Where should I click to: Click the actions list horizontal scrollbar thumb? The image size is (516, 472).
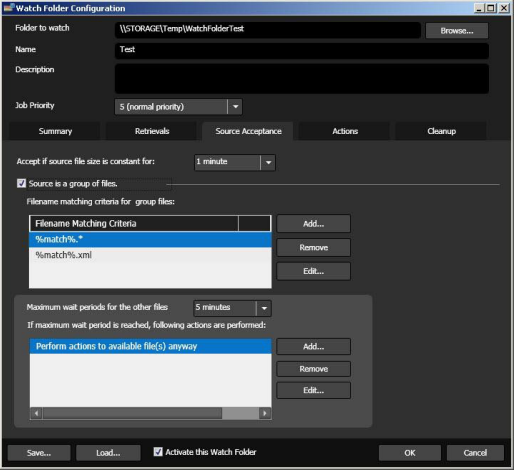132,413
